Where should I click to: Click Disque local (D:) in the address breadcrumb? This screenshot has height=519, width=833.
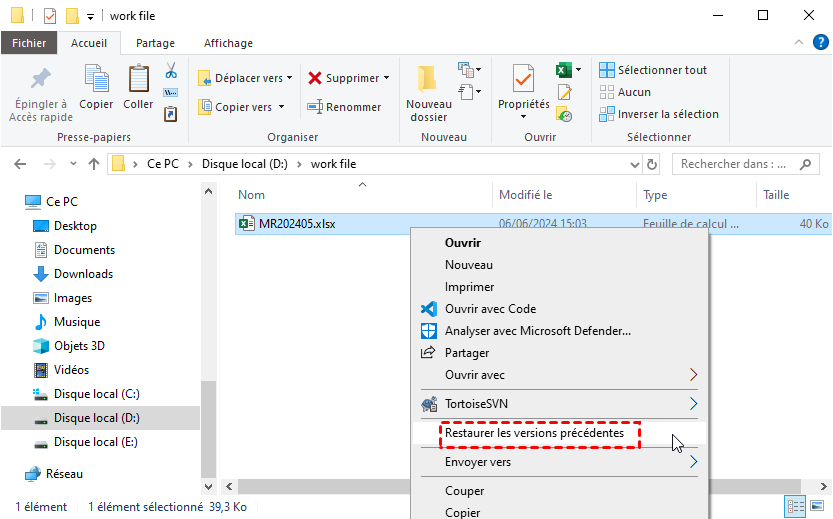(244, 164)
